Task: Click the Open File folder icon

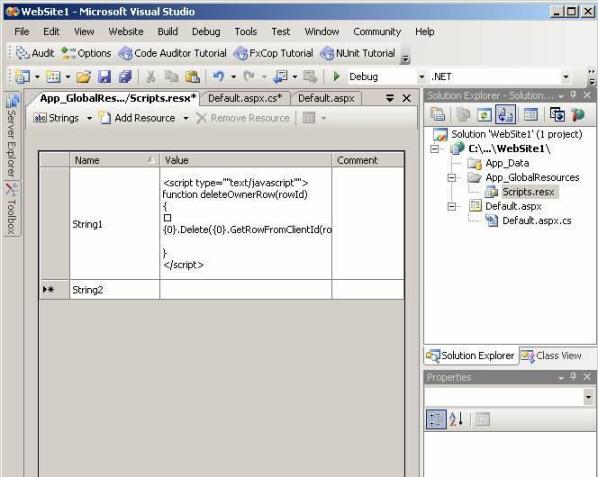Action: (83, 77)
